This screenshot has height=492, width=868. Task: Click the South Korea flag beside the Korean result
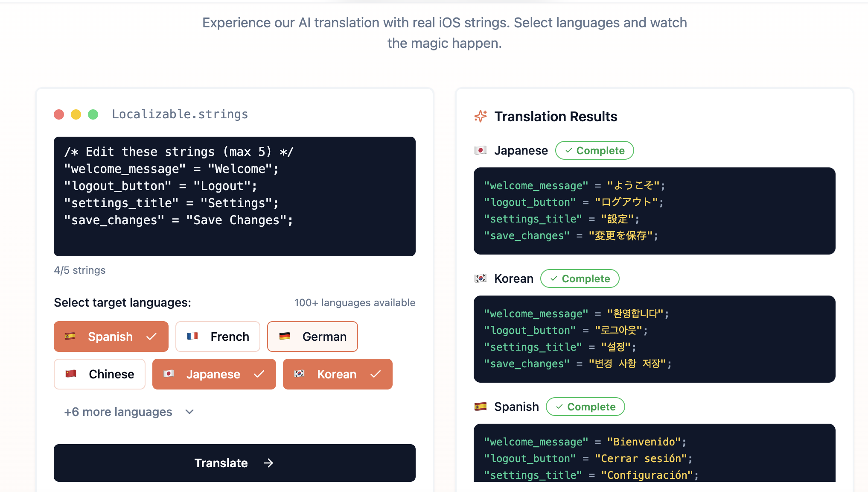pos(481,278)
